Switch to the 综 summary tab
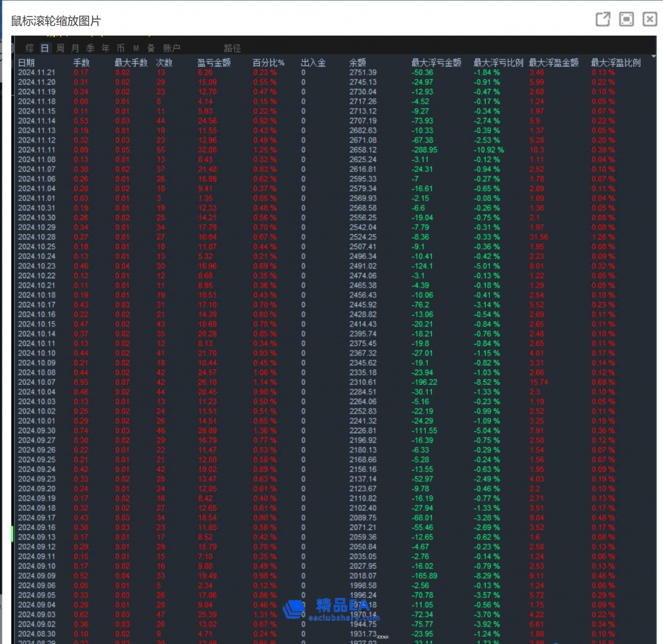This screenshot has height=644, width=663. click(x=29, y=48)
